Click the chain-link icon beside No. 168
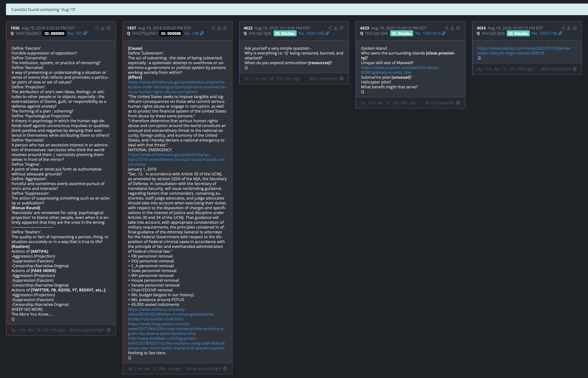The height and width of the screenshot is (378, 588). point(202,33)
